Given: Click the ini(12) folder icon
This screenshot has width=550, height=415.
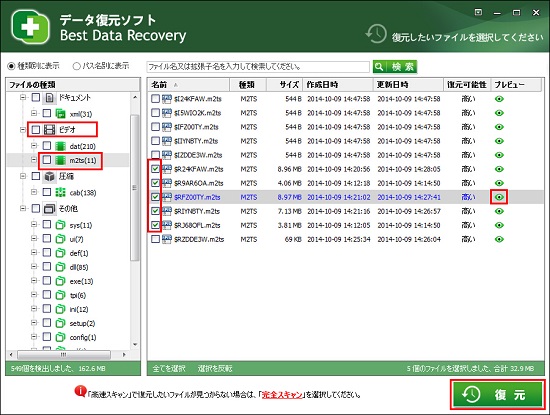Looking at the screenshot, I should click(61, 309).
